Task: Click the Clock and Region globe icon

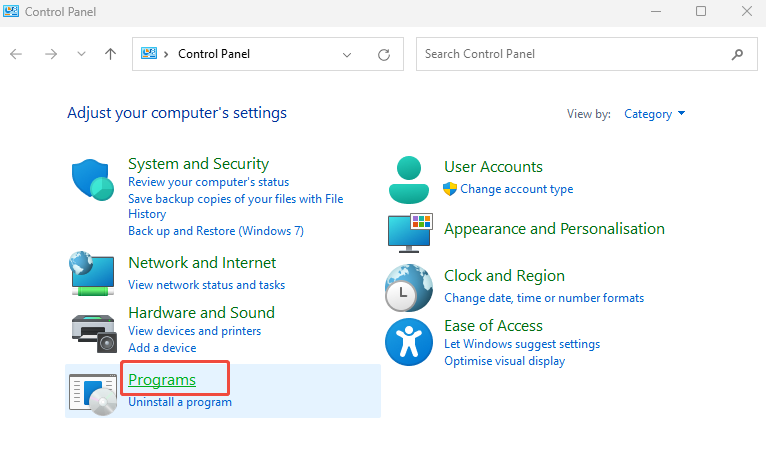Action: [408, 287]
